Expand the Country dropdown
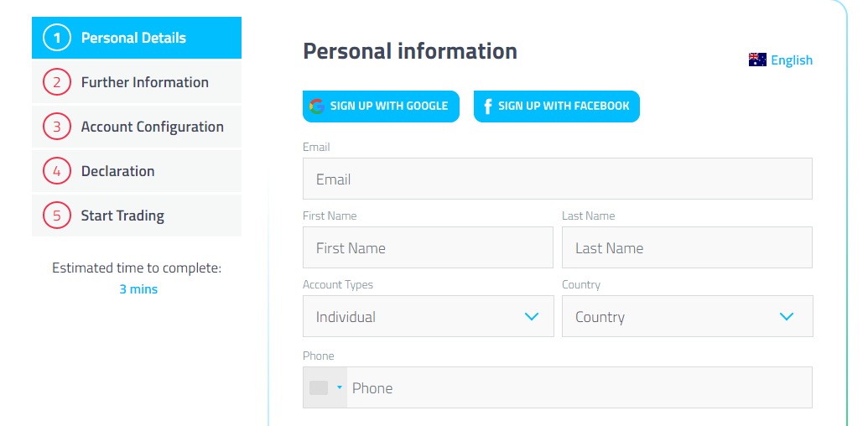Image resolution: width=868 pixels, height=426 pixels. coord(687,316)
